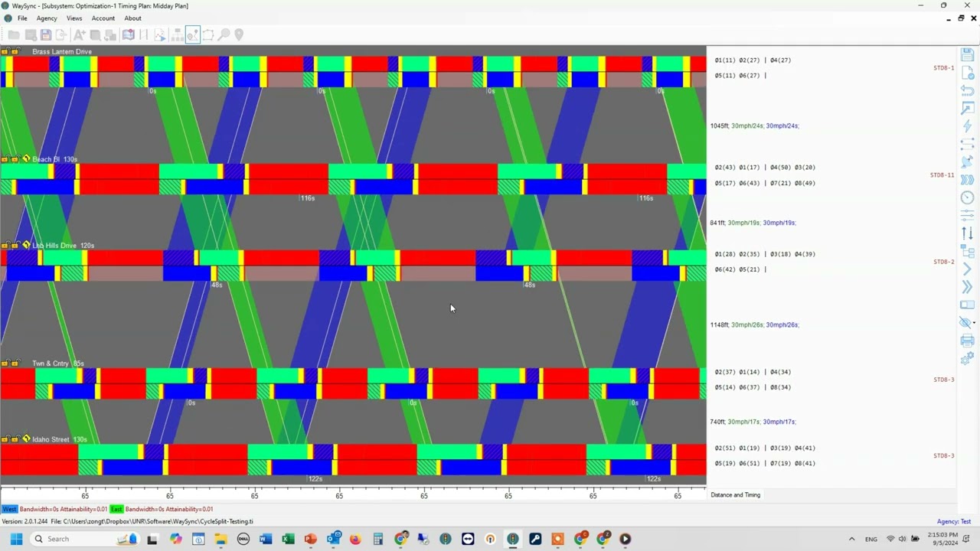This screenshot has height=551, width=980.
Task: Click the network hierarchy toolbar icon
Action: [x=177, y=34]
